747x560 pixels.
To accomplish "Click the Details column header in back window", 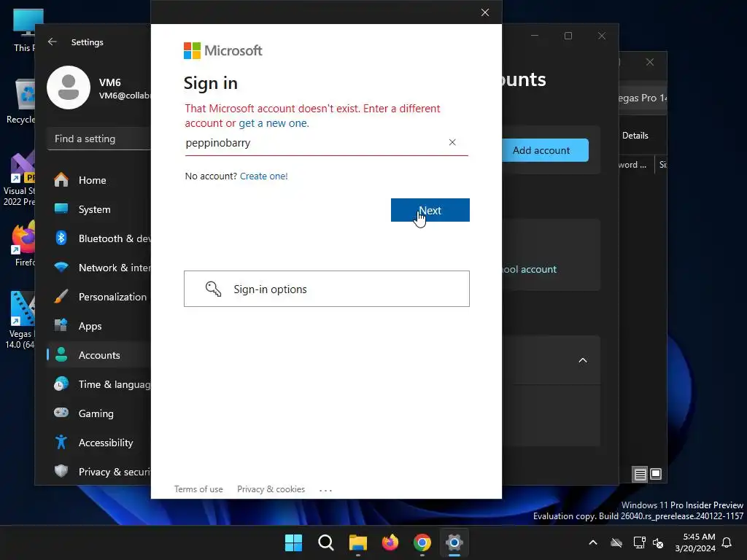I will (635, 136).
